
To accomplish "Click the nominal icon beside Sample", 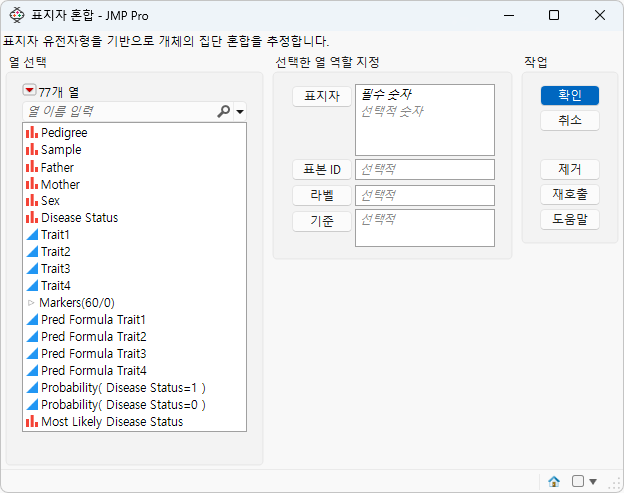I will tap(32, 150).
